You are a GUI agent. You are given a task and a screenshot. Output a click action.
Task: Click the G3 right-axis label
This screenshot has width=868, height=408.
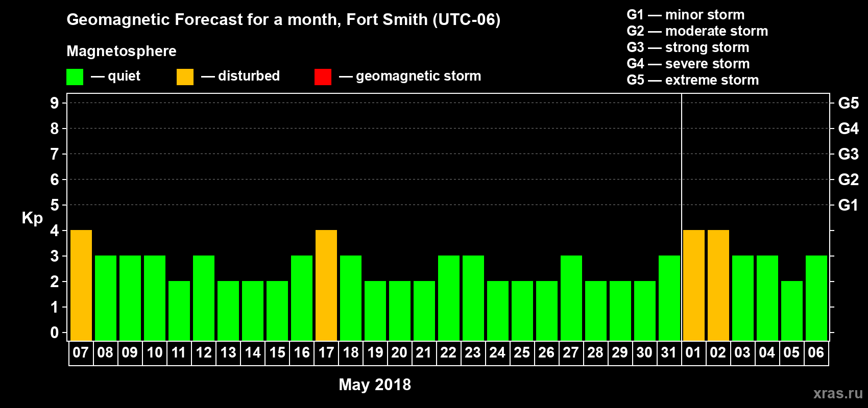pyautogui.click(x=849, y=154)
